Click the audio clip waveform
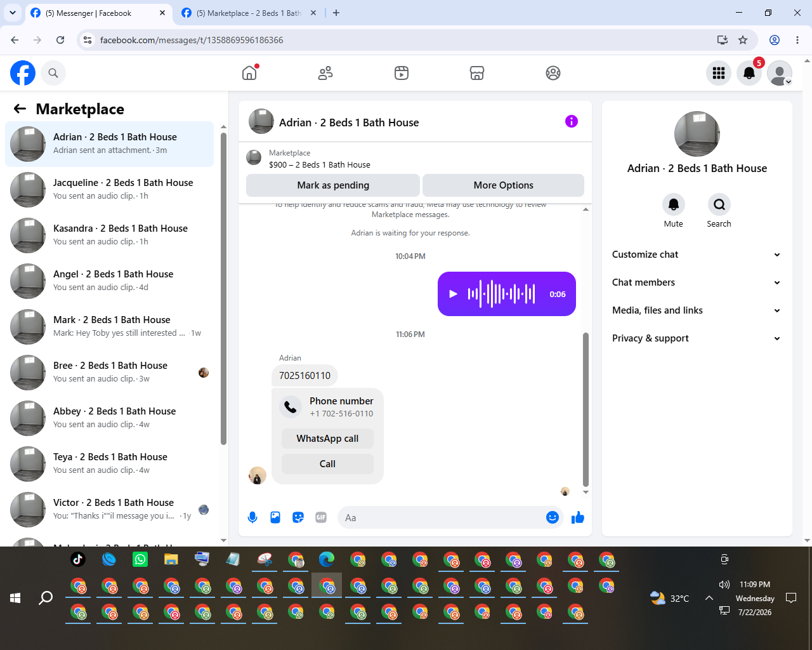 click(501, 294)
